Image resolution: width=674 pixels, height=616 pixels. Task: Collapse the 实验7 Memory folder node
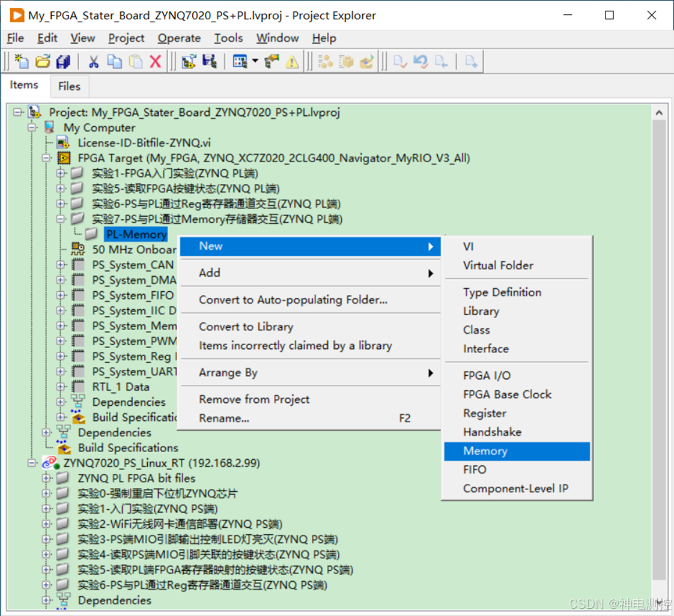click(61, 219)
